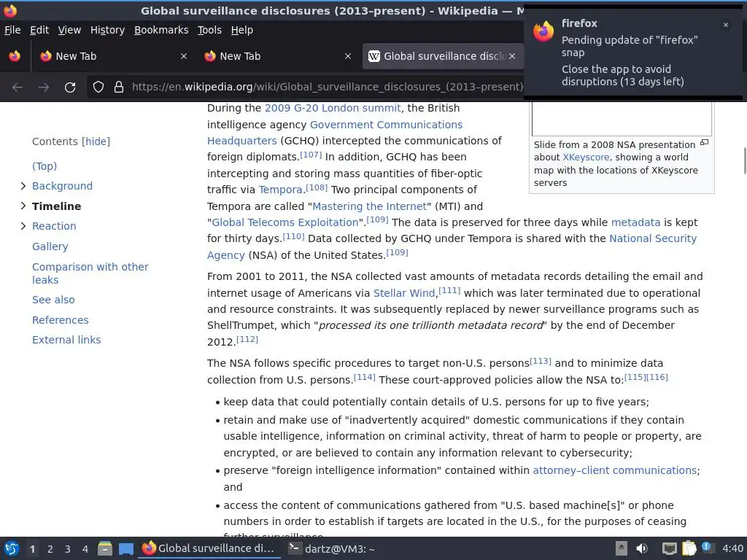Close the first New Tab

coord(184,56)
